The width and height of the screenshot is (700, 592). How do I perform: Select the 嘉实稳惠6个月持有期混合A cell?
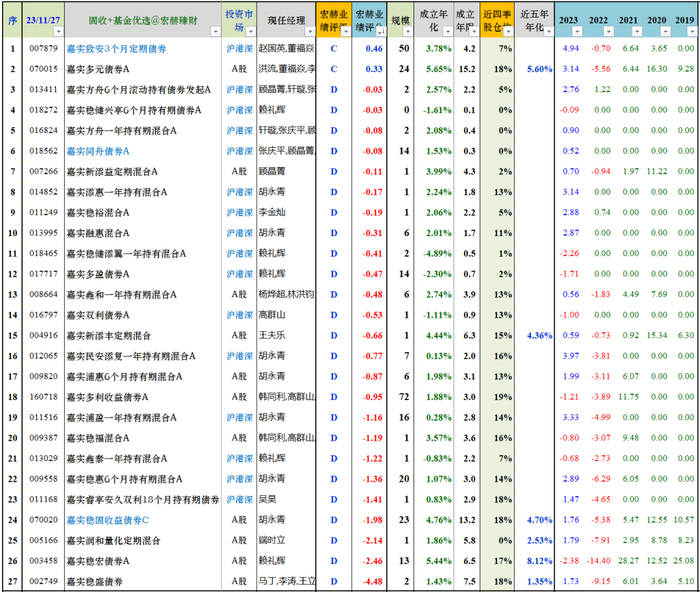143,479
